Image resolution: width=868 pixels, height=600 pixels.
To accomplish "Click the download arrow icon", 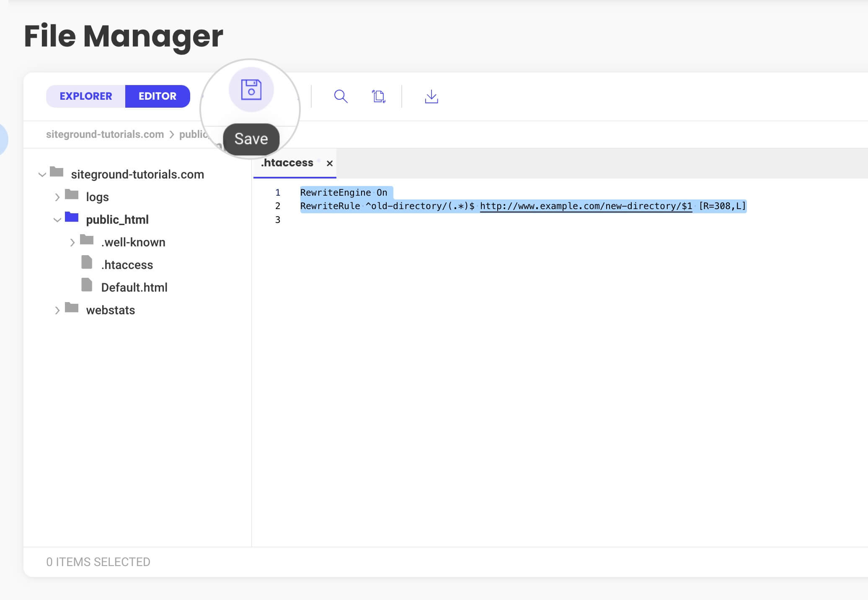I will (x=431, y=96).
